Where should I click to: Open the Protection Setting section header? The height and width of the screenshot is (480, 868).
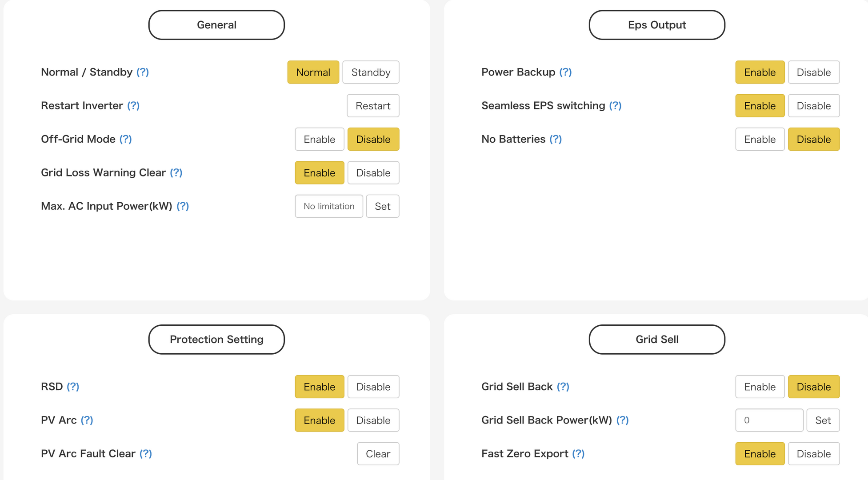pyautogui.click(x=216, y=340)
